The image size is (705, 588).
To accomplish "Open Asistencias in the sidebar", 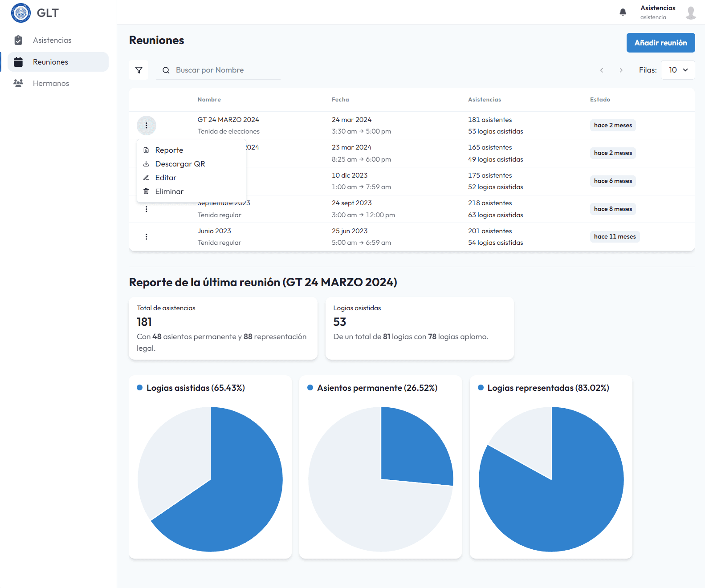I will point(52,41).
